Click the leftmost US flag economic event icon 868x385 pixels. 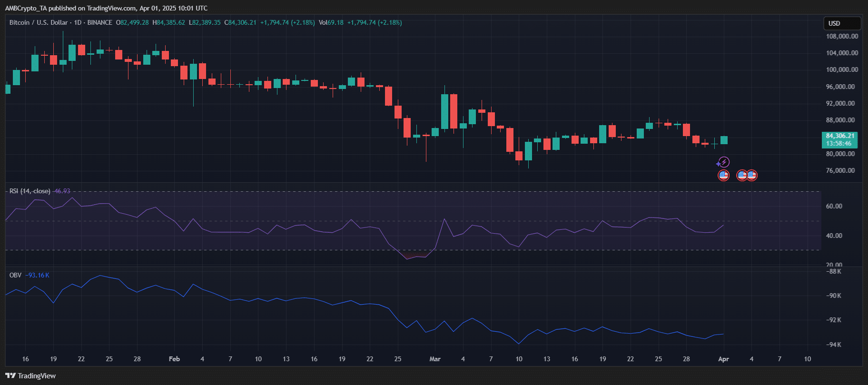click(x=723, y=176)
